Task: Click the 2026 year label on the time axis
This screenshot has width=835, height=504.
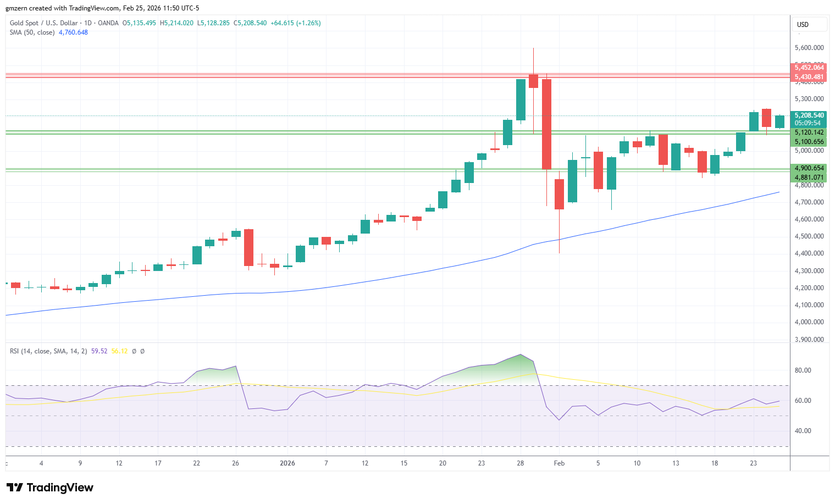Action: pos(287,463)
